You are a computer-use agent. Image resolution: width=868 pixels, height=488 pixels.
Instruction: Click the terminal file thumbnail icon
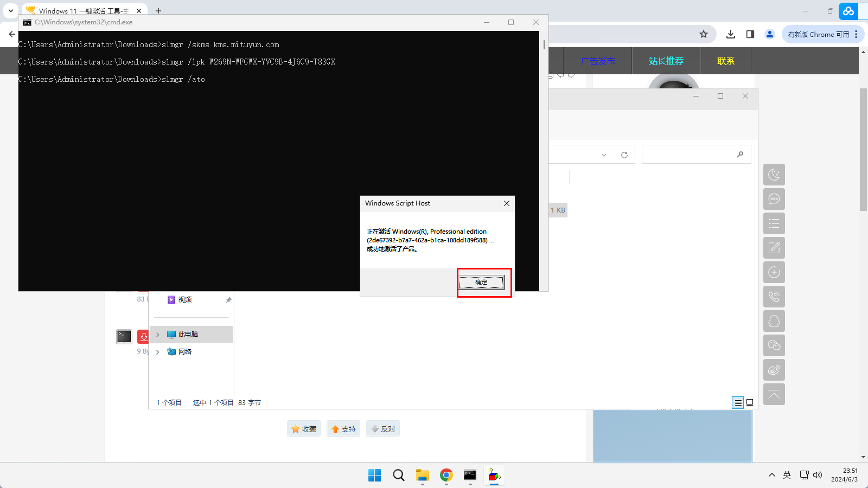click(x=124, y=337)
